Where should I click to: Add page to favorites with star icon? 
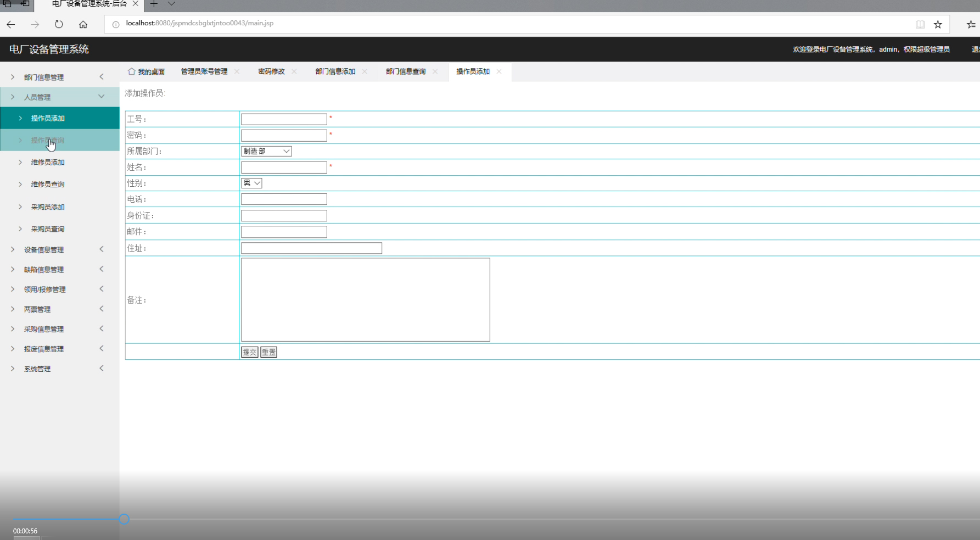(938, 24)
